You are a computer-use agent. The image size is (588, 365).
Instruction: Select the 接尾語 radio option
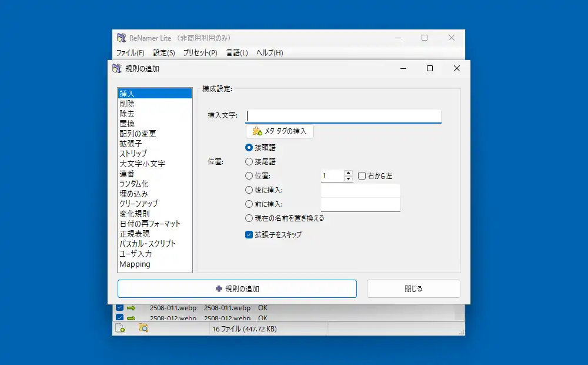point(249,161)
